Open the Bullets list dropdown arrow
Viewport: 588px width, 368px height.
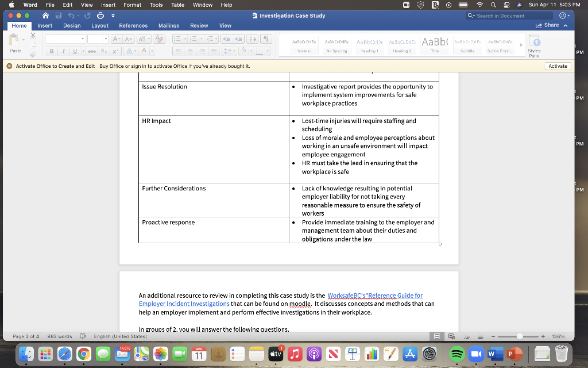[x=185, y=39]
